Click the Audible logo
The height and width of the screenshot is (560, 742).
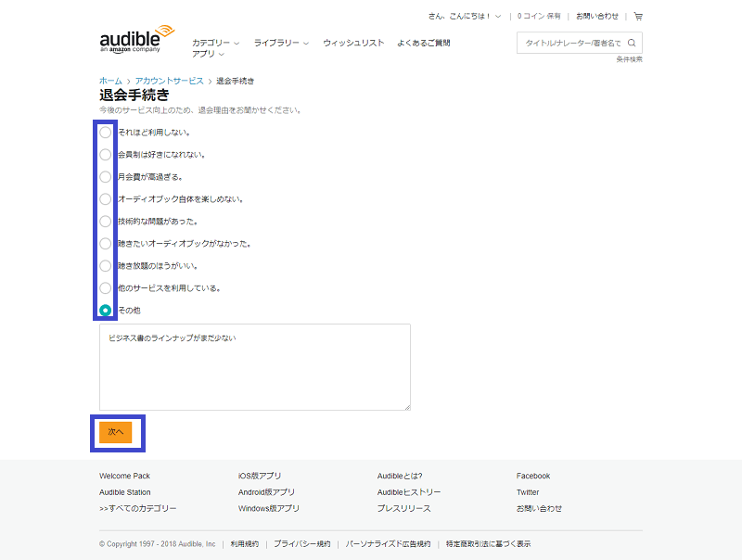pos(135,40)
